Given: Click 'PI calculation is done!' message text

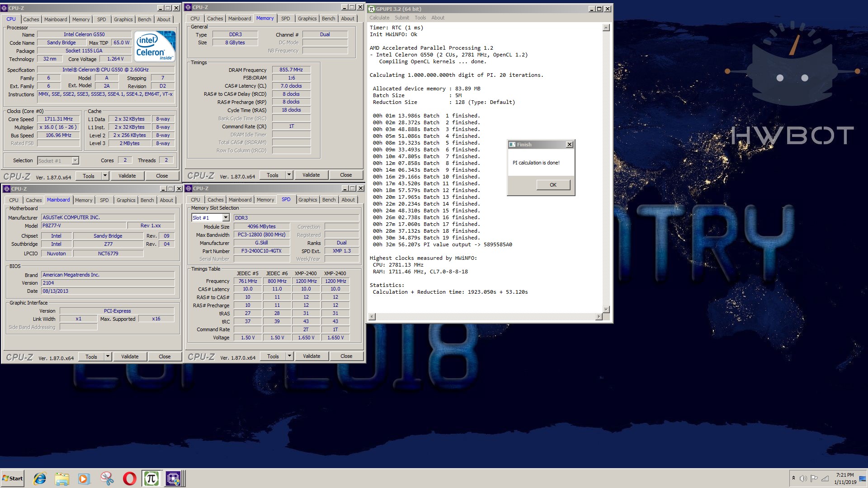Looking at the screenshot, I should (536, 163).
